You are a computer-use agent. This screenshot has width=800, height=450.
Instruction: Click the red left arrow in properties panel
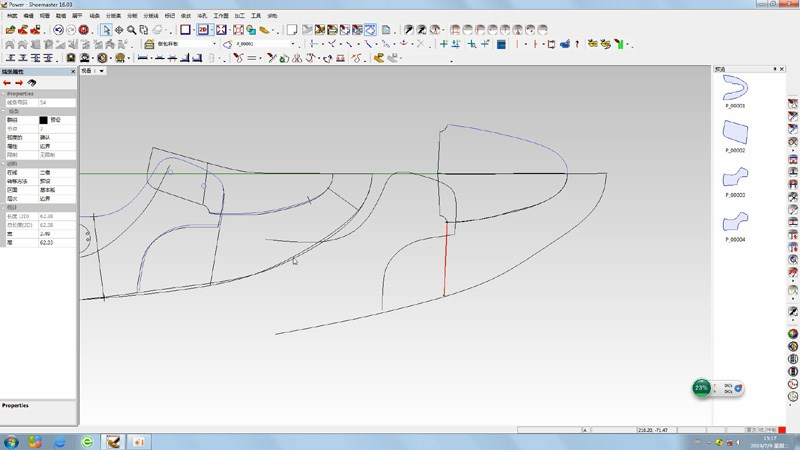pyautogui.click(x=7, y=83)
